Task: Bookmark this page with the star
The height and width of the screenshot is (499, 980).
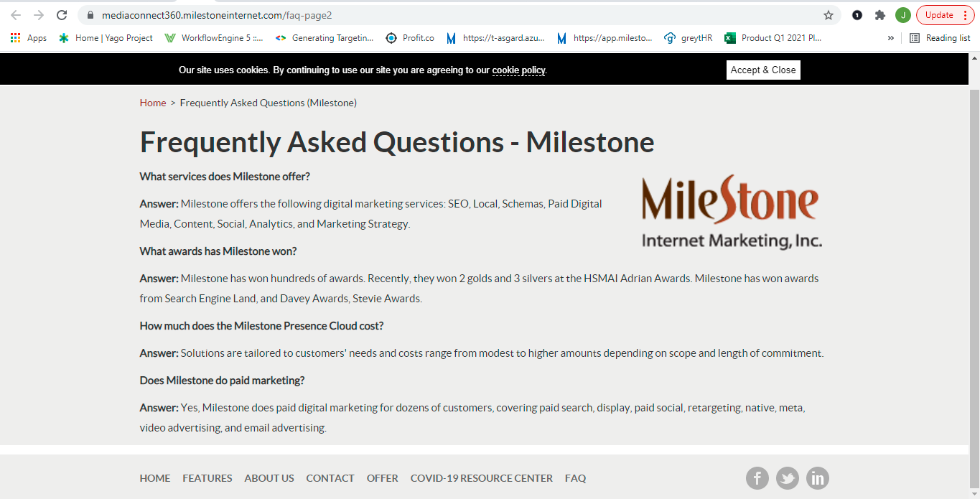Action: [x=828, y=15]
